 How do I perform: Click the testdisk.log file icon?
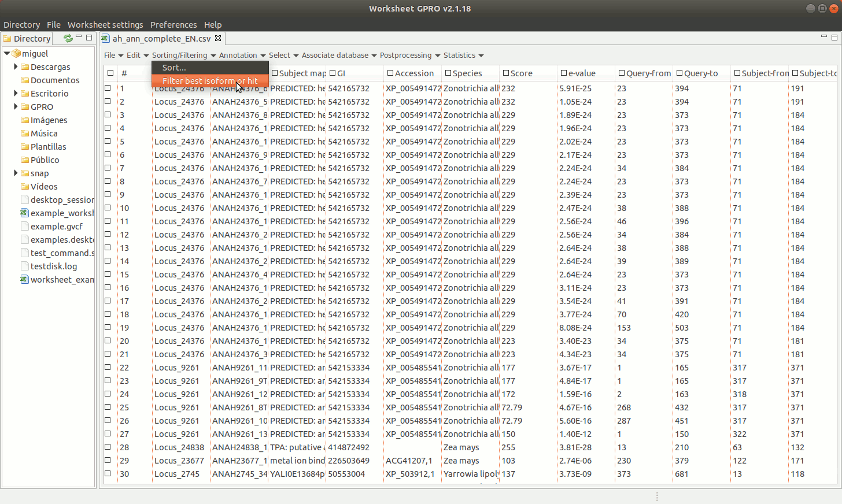pos(24,266)
